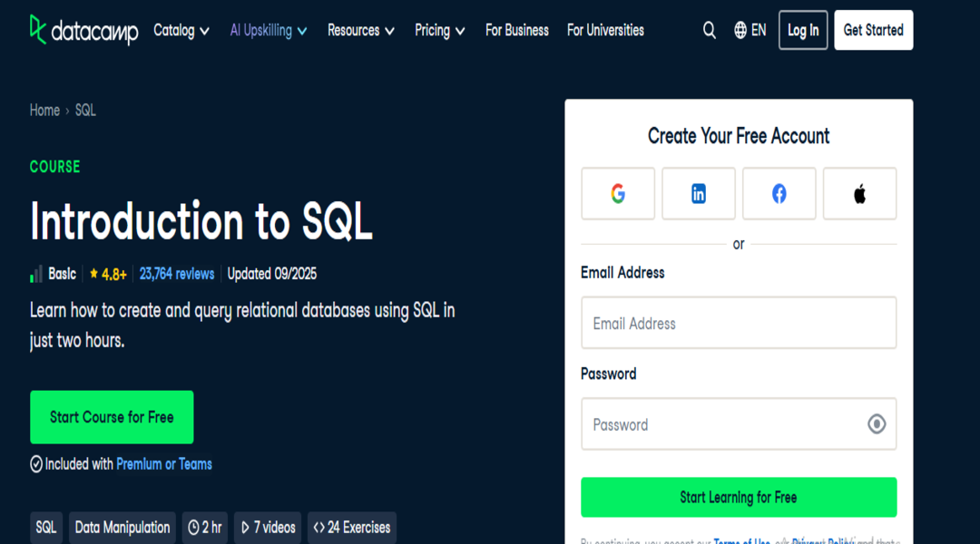The image size is (980, 544).
Task: Click Create Your Free Account heading
Action: coord(739,135)
